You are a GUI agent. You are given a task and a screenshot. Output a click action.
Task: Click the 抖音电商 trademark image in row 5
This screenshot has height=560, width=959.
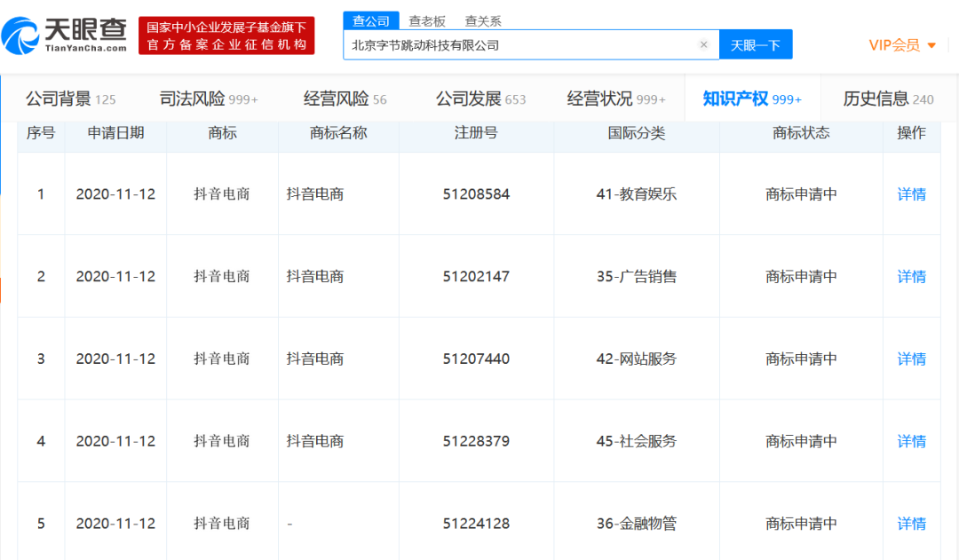click(221, 524)
